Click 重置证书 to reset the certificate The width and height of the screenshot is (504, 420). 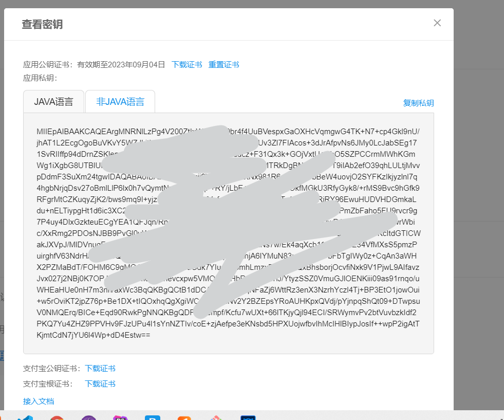[224, 64]
